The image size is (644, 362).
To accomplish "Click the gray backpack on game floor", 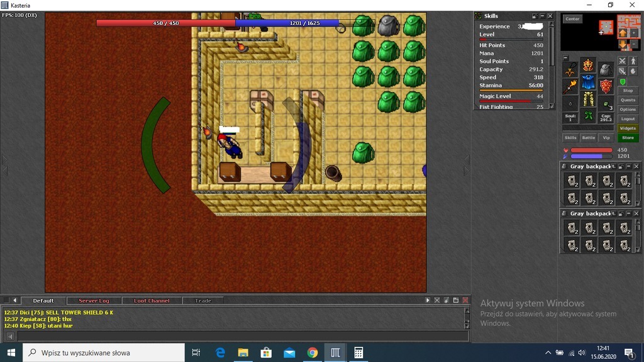I will click(x=389, y=26).
